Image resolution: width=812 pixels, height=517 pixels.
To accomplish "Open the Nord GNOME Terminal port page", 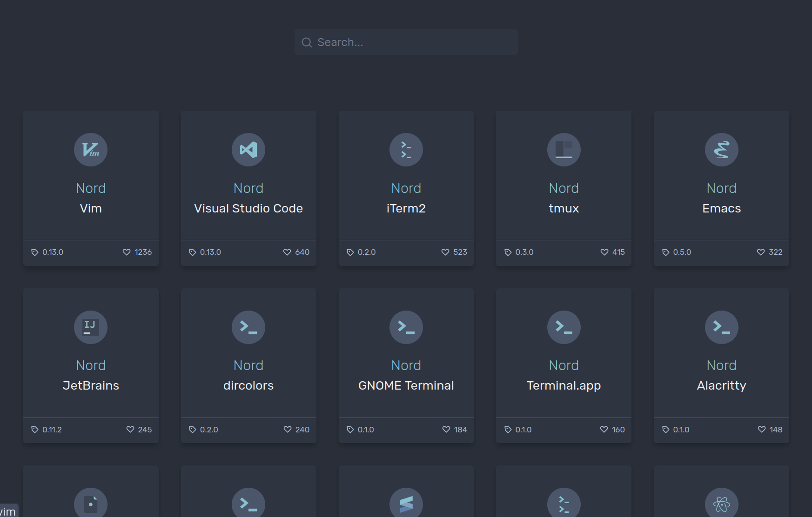I will click(x=406, y=385).
